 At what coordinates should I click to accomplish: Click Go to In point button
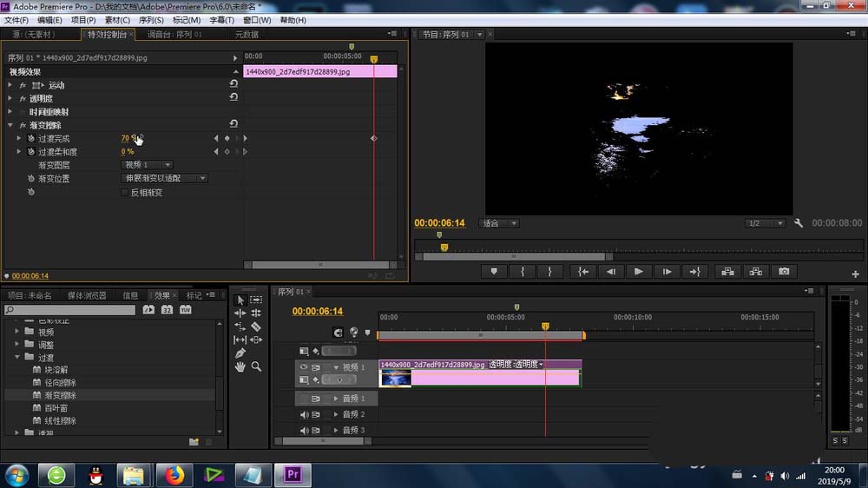583,272
